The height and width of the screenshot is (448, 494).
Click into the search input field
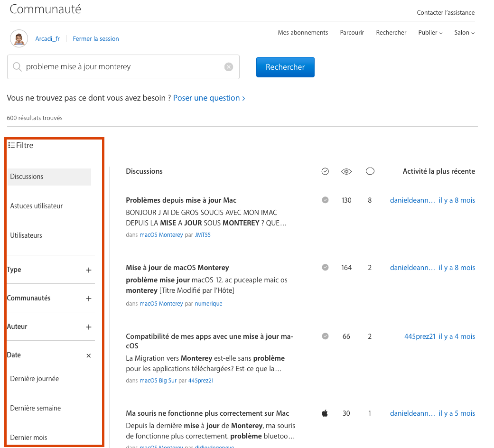coord(123,67)
